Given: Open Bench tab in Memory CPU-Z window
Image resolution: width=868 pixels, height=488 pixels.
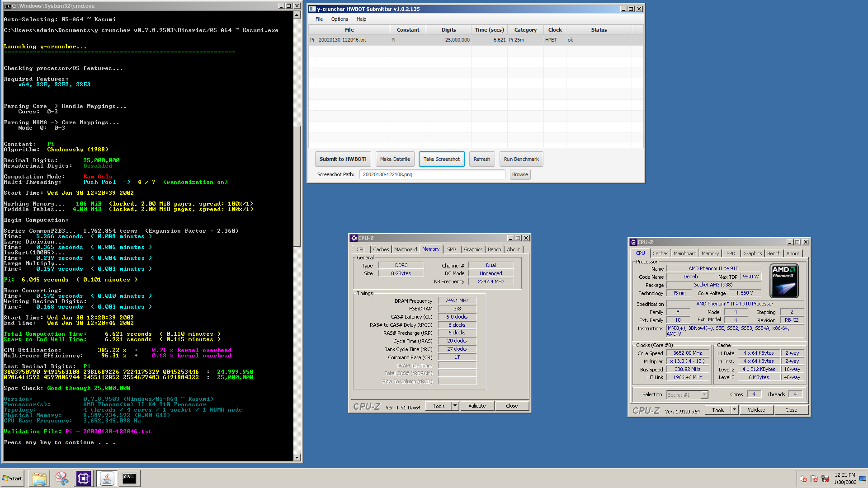Looking at the screenshot, I should tap(495, 249).
